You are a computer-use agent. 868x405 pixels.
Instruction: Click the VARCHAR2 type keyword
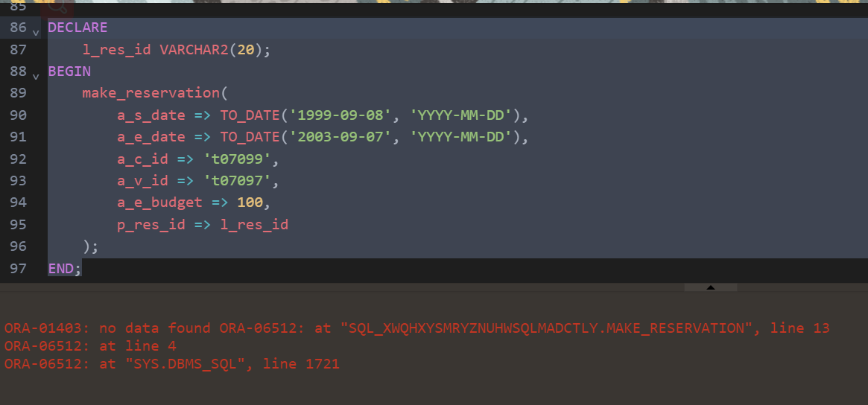tap(194, 50)
